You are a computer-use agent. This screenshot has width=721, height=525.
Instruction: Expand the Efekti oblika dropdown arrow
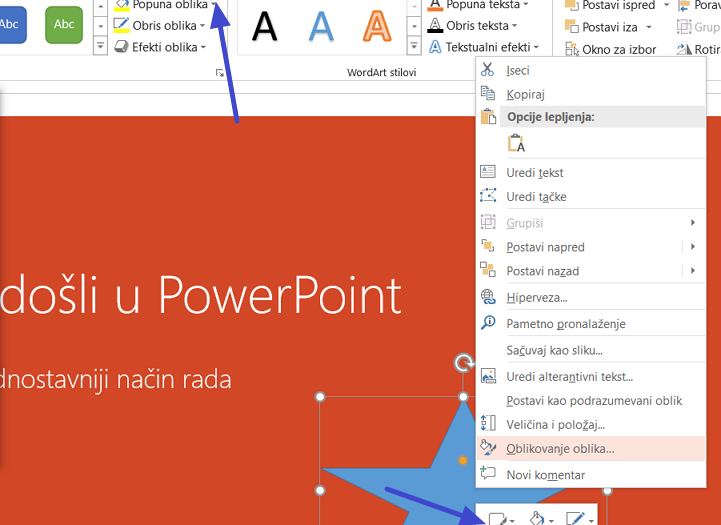point(203,47)
